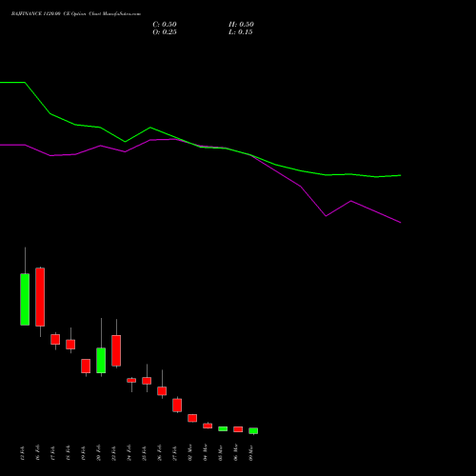The image size is (476, 476).
Task: Click the '25 Feb' date axis label
Action: click(x=144, y=453)
